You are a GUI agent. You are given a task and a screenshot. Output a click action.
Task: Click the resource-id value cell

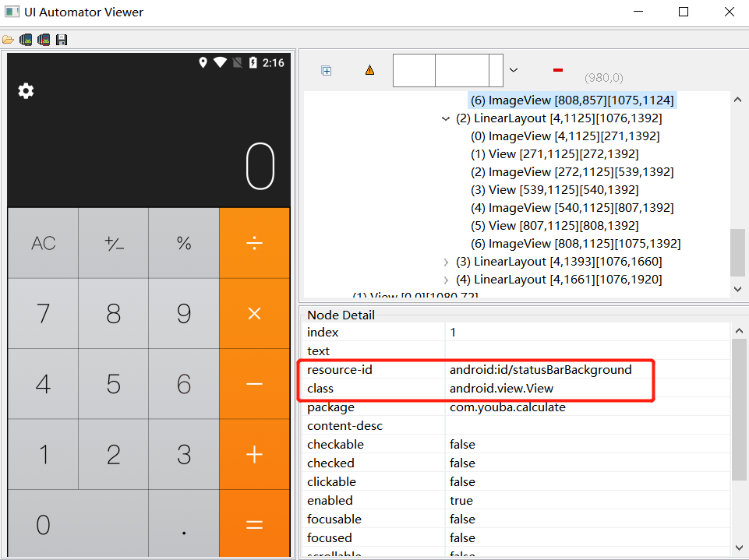tap(540, 370)
